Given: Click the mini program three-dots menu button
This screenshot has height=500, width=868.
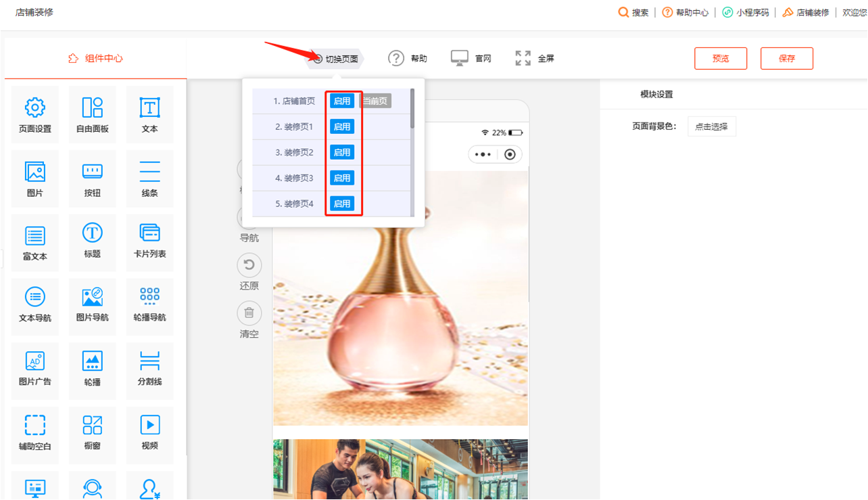Looking at the screenshot, I should (483, 154).
